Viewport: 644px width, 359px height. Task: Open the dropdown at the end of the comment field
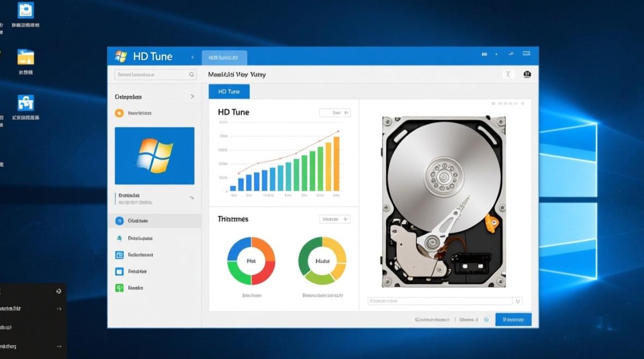[x=518, y=301]
